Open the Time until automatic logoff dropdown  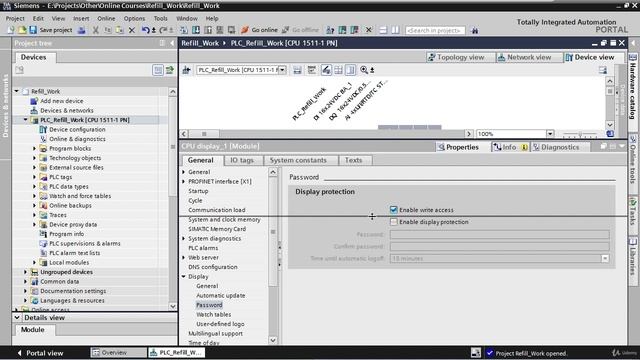click(x=605, y=258)
